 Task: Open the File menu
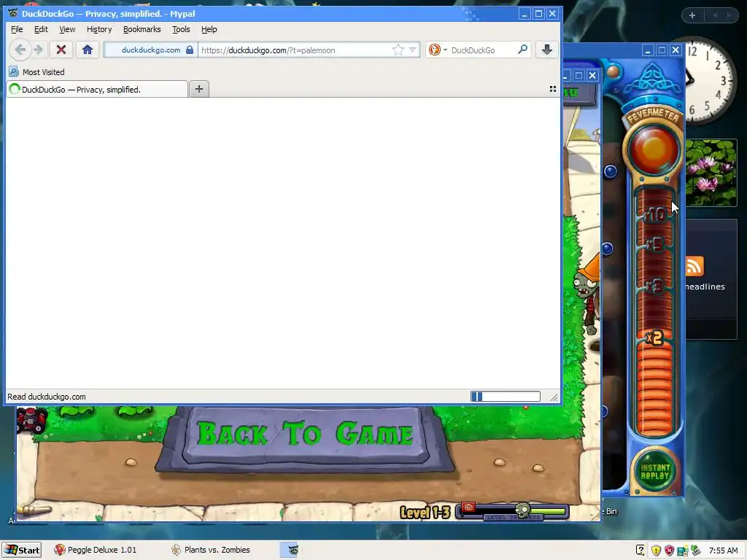pos(17,29)
